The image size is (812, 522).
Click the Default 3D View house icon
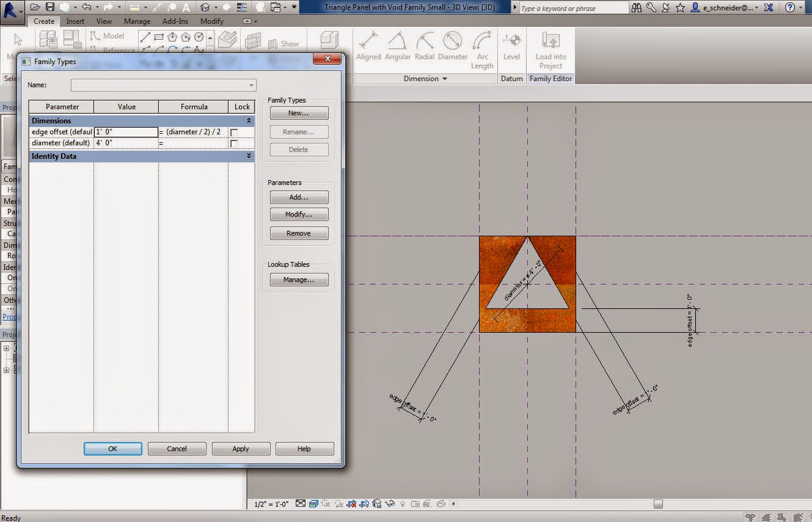coord(205,7)
